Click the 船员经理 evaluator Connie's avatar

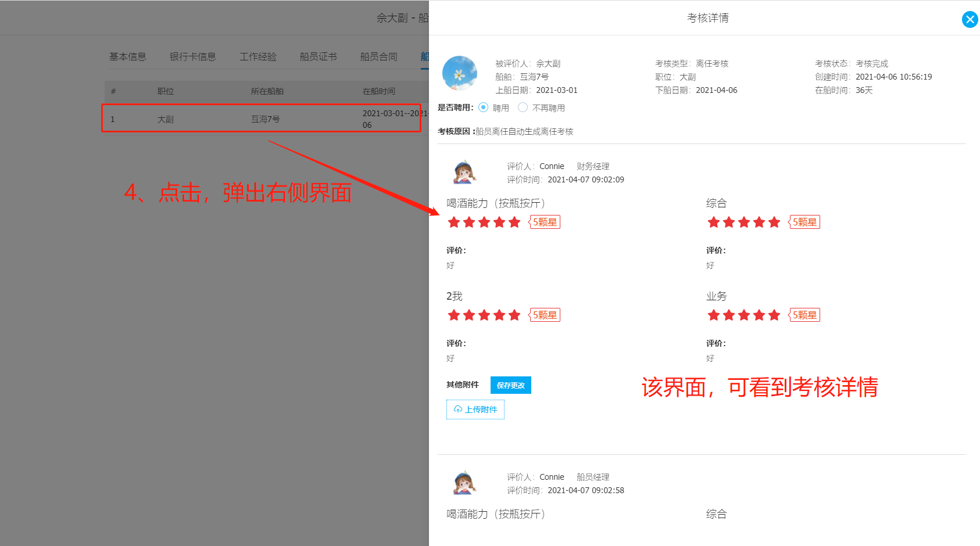pos(464,483)
